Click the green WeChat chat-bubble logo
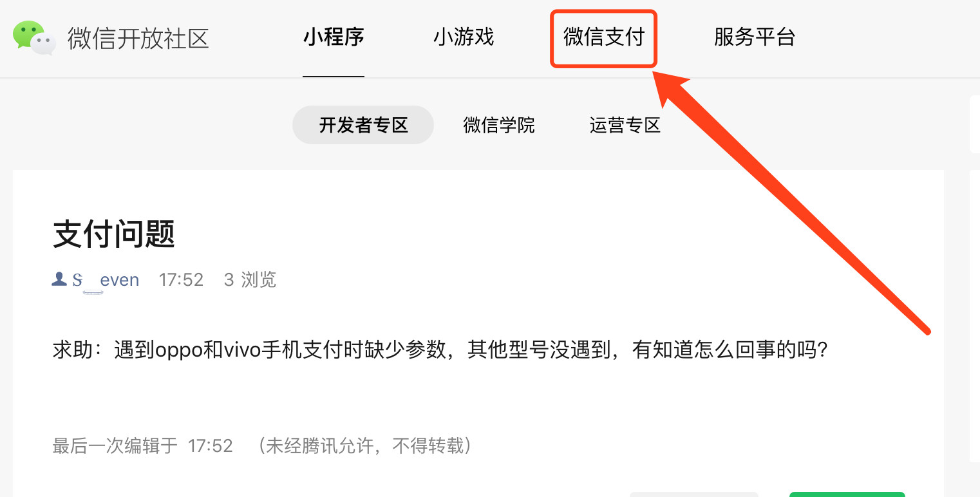This screenshot has height=497, width=980. [35, 37]
